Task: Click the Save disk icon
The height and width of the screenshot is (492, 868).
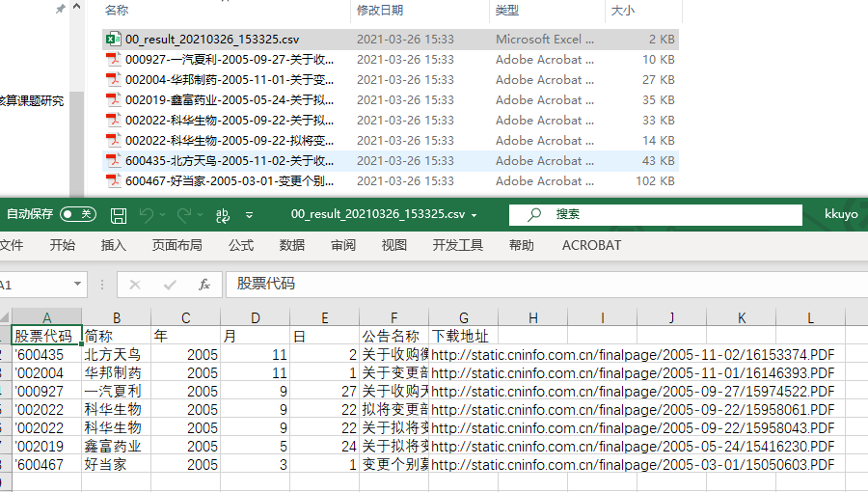Action: coord(119,215)
